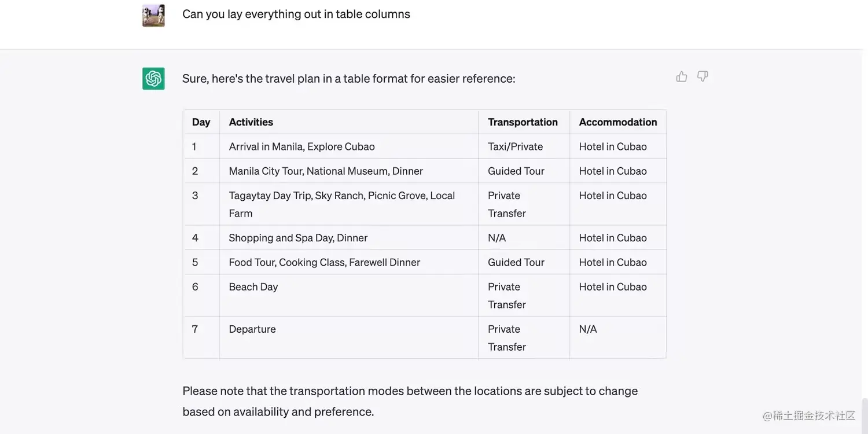Screen dimensions: 868x434
Task: Click the user profile avatar image
Action: pyautogui.click(x=153, y=16)
